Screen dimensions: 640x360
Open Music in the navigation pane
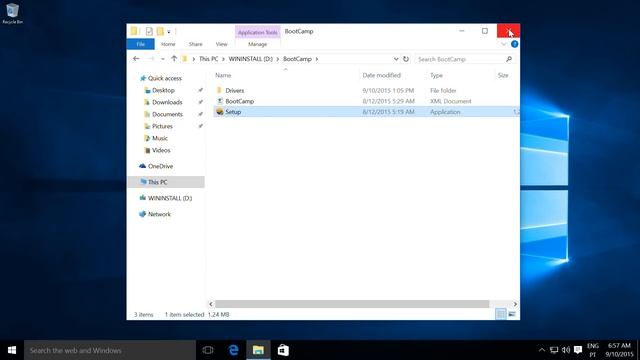point(160,138)
